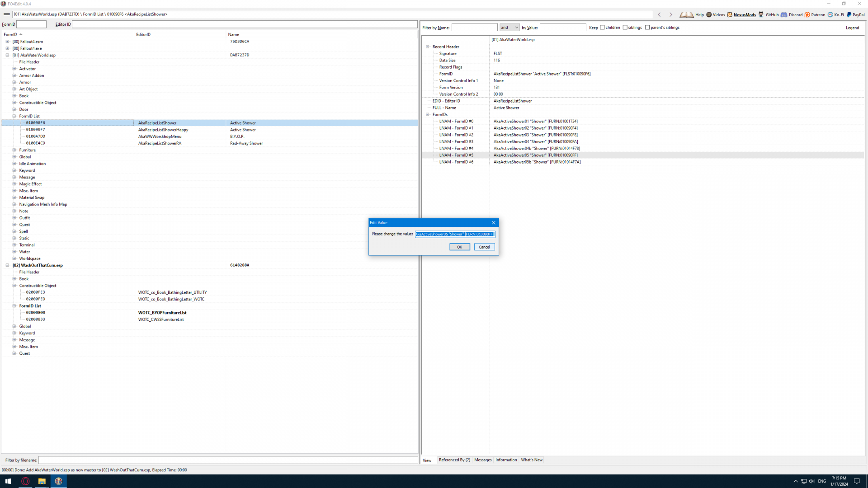This screenshot has height=488, width=868.
Task: Open the GitHub link icon
Action: tap(761, 14)
